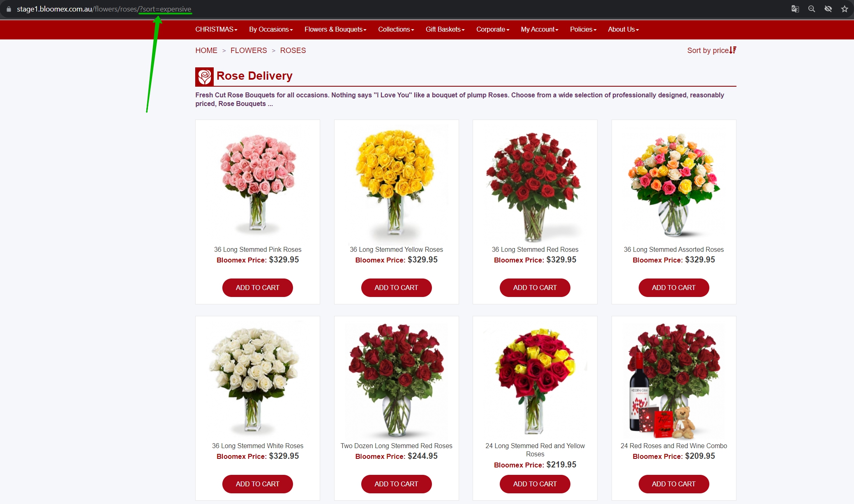The image size is (854, 504).
Task: Add Two Dozen Long Stemmed Red Roses to cart
Action: (x=396, y=484)
